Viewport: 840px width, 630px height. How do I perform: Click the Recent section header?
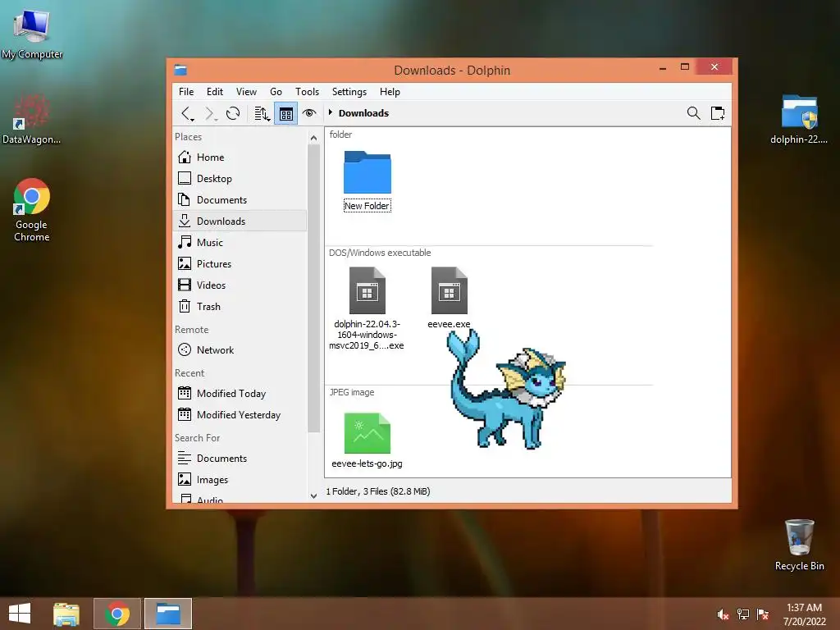click(189, 373)
